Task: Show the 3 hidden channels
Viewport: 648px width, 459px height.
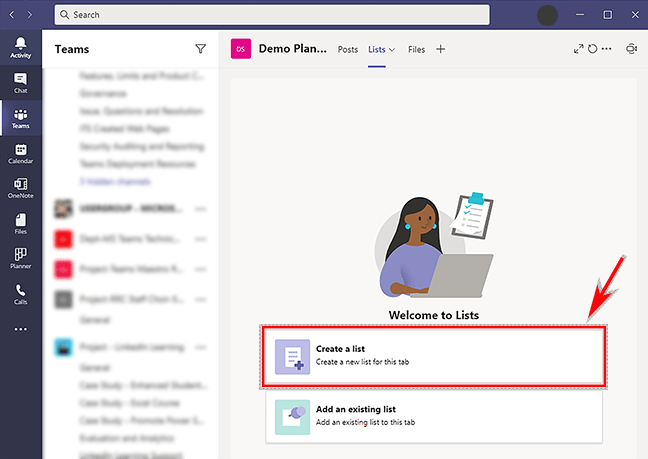Action: click(x=115, y=182)
